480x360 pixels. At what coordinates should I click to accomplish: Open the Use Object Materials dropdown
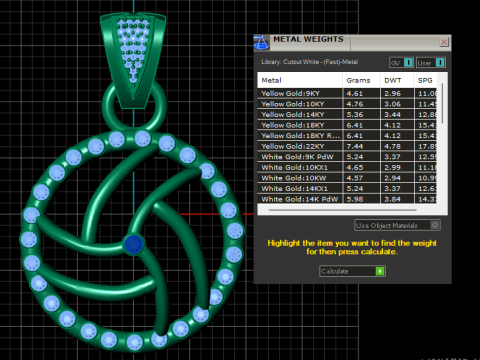pyautogui.click(x=397, y=225)
